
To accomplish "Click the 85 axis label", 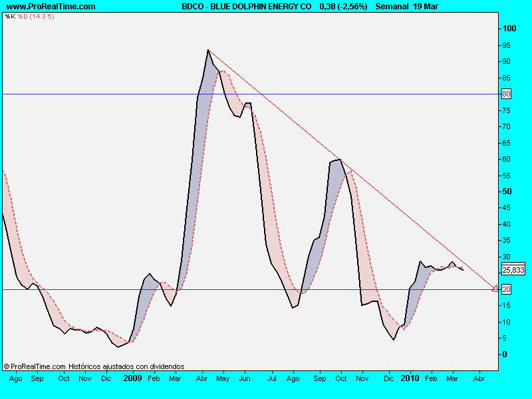I will tap(506, 78).
